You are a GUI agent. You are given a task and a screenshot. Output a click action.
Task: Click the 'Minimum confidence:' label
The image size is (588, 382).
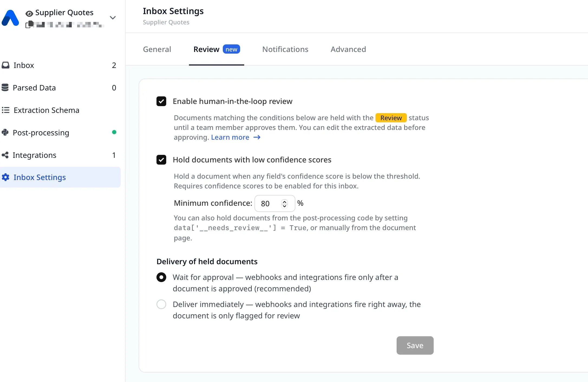[x=213, y=203]
